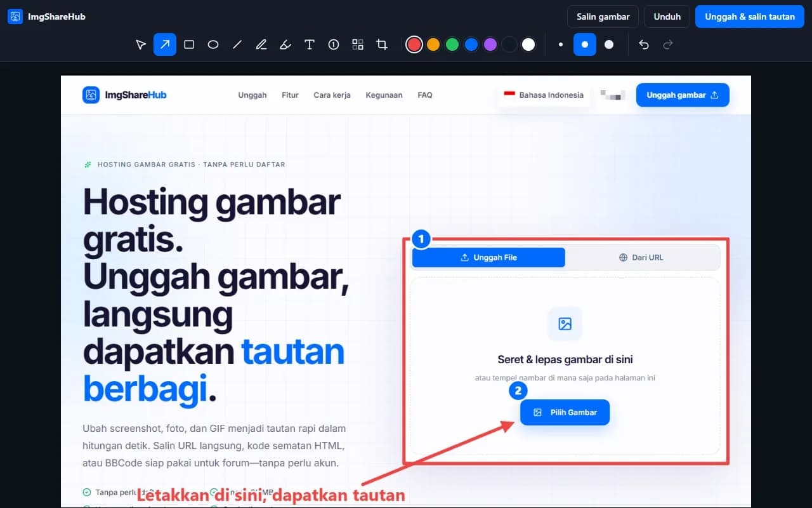Click the image icon in the drop zone
Screen dimensions: 812x508
coord(565,324)
